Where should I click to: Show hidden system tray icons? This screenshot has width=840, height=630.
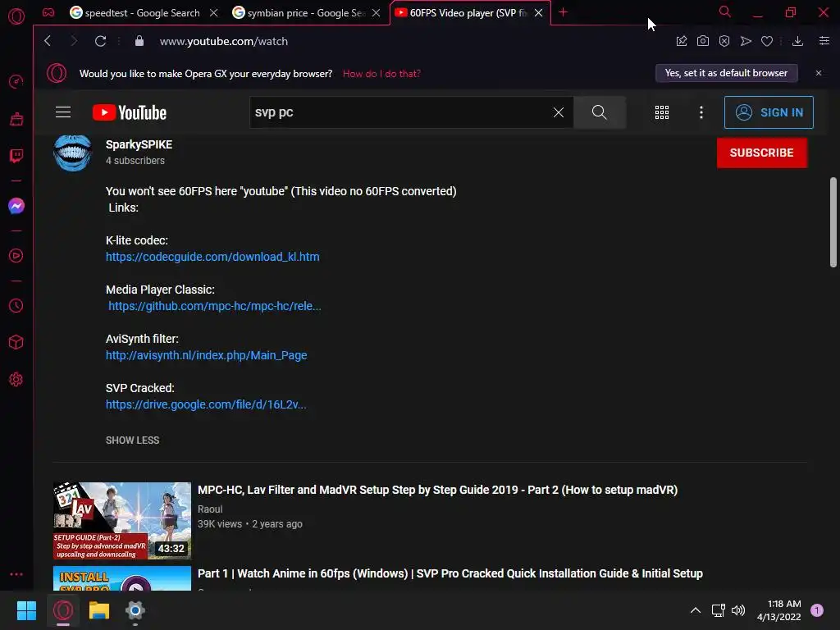(696, 610)
